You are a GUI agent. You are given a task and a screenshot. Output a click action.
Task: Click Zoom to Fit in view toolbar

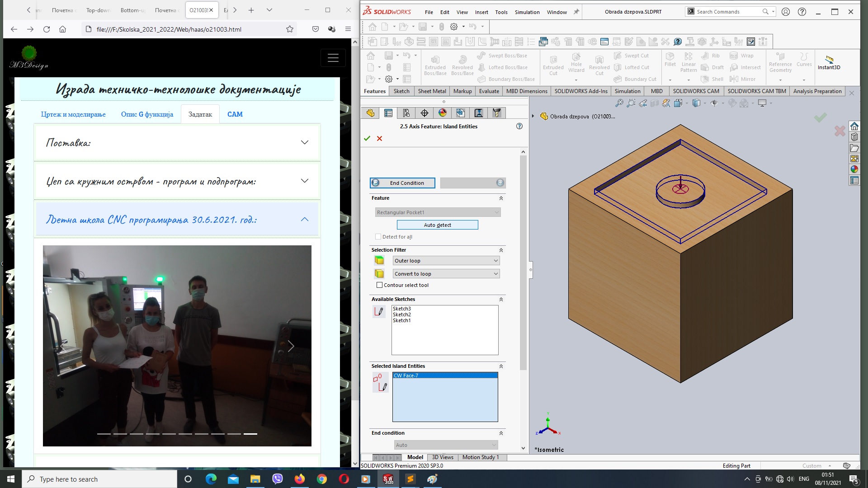619,103
